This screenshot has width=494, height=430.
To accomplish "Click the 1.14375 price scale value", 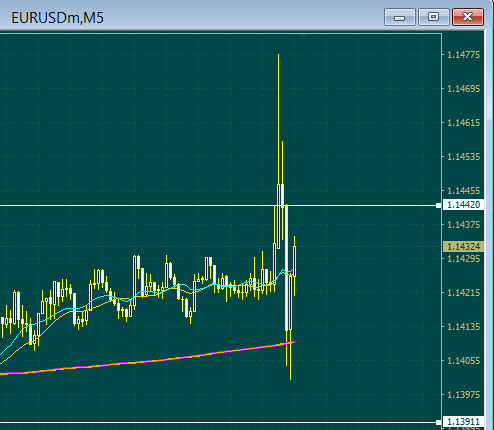I will click(464, 225).
